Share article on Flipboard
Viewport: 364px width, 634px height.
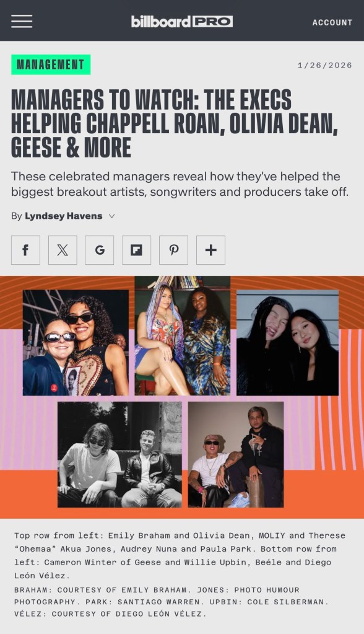[x=137, y=250]
